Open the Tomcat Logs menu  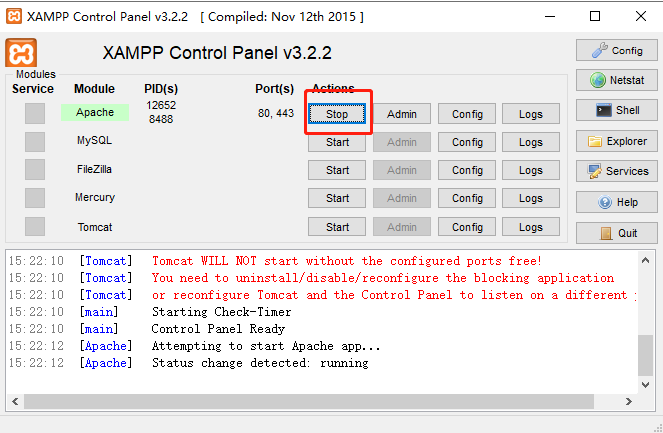pyautogui.click(x=531, y=227)
